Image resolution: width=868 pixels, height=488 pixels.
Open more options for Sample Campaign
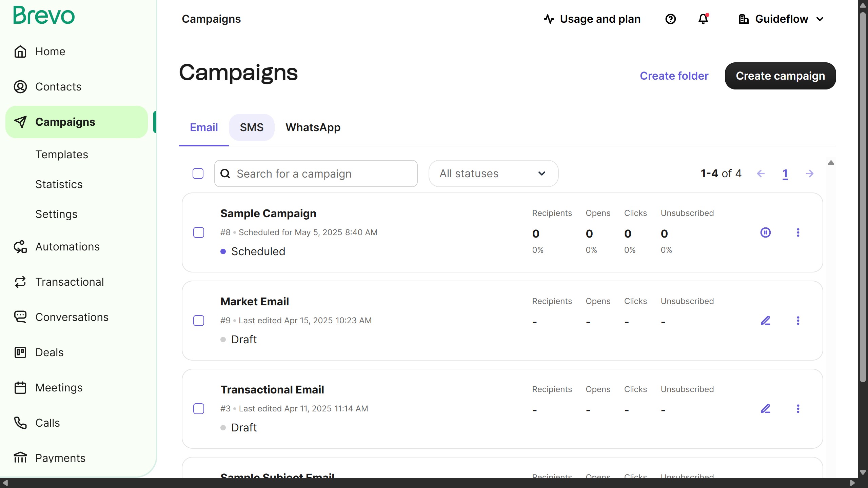pyautogui.click(x=798, y=232)
